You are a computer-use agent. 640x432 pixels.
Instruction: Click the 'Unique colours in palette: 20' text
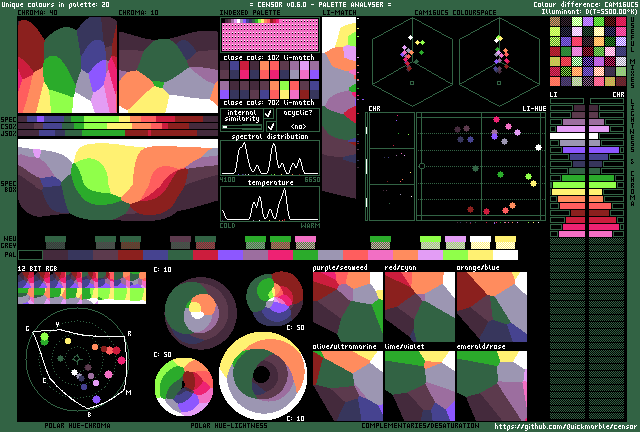[56, 4]
